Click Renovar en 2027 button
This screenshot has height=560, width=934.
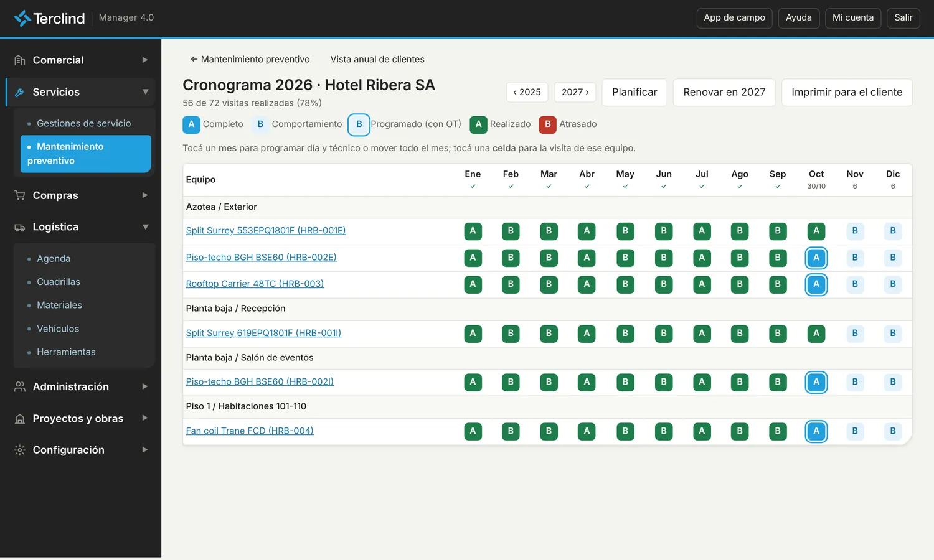coord(724,92)
